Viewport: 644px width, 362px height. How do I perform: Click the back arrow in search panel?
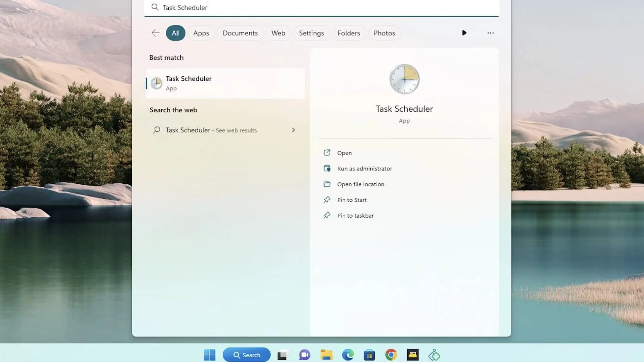click(155, 33)
